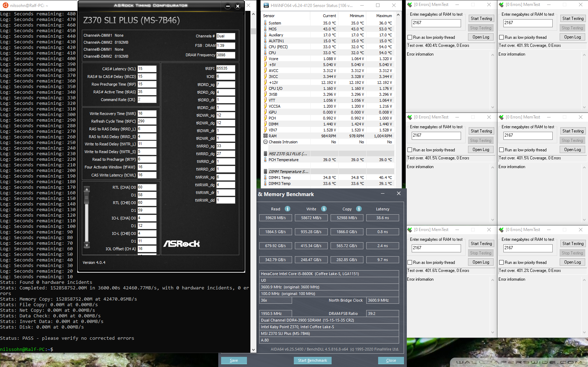Click MemTest title icon in 401.9% coverage window
Viewport: 588px width, 367px height.
501,5
